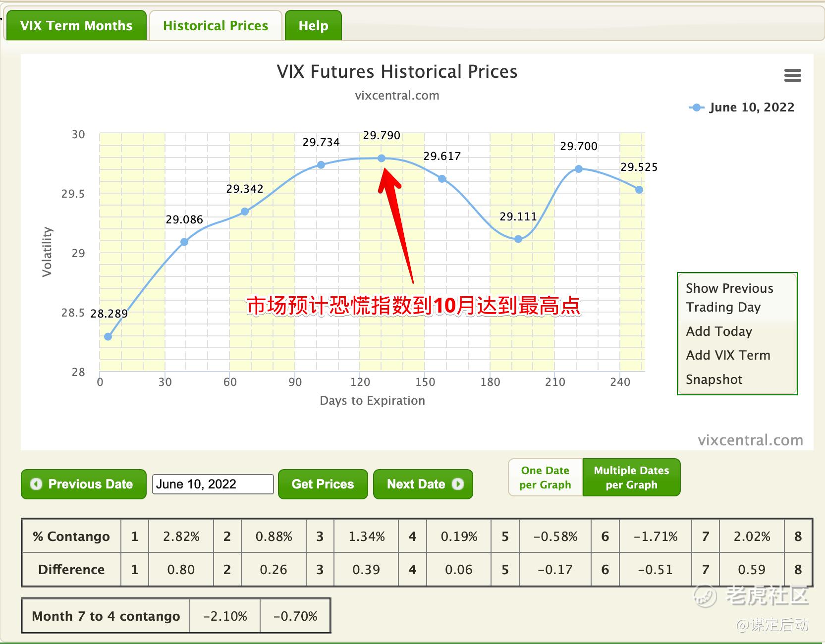Click the 0.80 difference cell
The width and height of the screenshot is (825, 644).
click(181, 570)
